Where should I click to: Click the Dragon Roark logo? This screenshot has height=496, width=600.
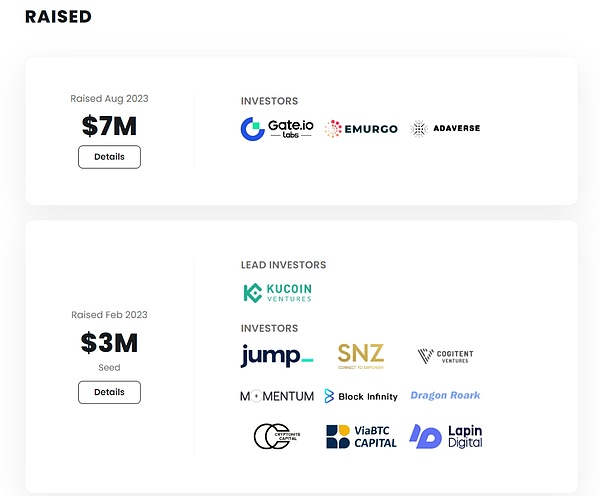[445, 396]
